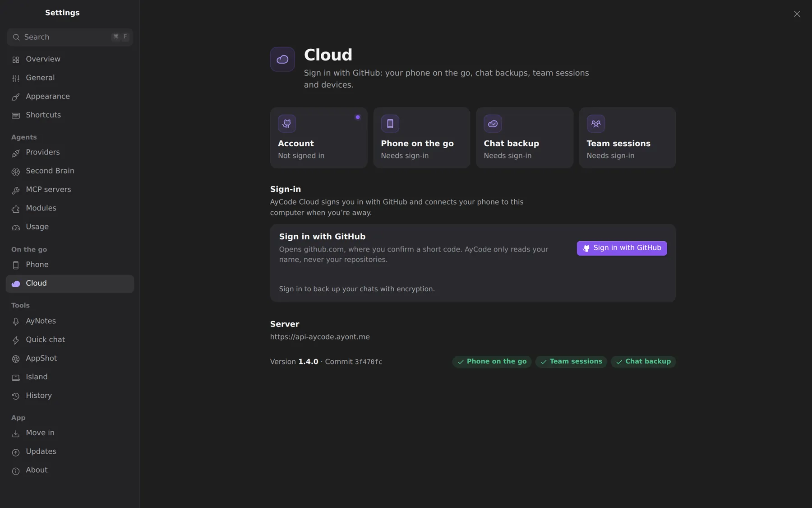812x508 pixels.
Task: Open the Account Not signed in card
Action: 318,138
